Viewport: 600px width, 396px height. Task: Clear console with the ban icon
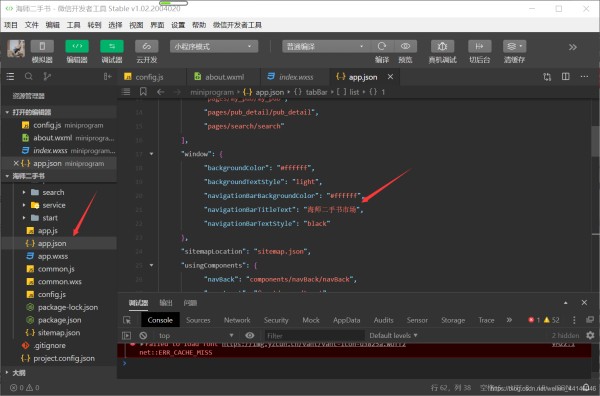(143, 336)
